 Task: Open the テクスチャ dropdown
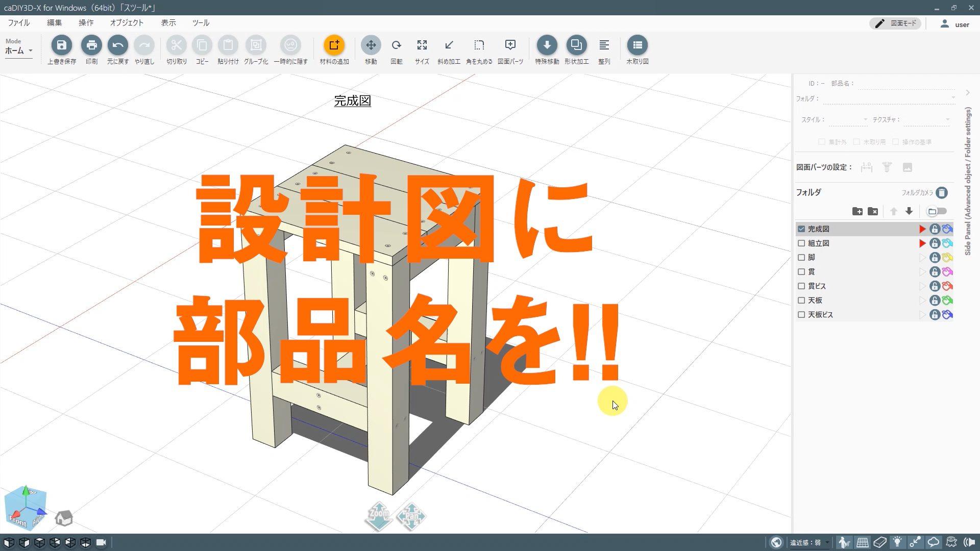pos(927,119)
